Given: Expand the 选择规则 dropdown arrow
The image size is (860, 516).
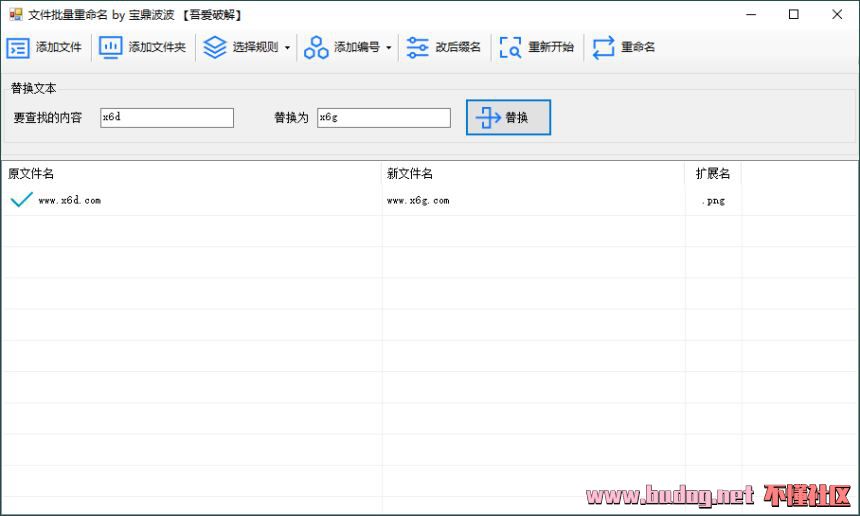Looking at the screenshot, I should coord(287,48).
